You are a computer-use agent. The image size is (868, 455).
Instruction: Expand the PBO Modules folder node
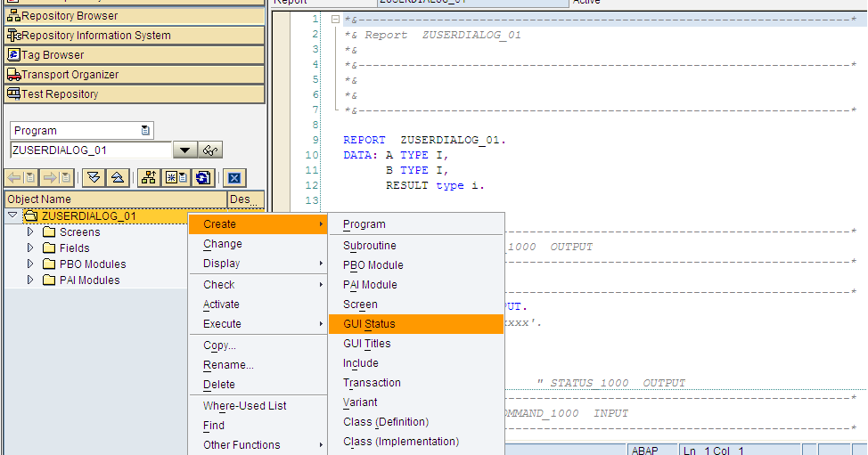pyautogui.click(x=30, y=264)
